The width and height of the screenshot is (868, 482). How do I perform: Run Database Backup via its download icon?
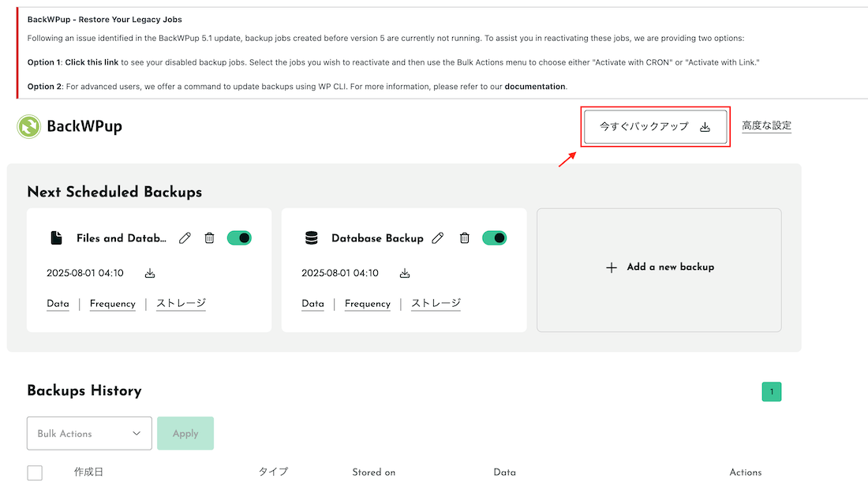click(406, 274)
